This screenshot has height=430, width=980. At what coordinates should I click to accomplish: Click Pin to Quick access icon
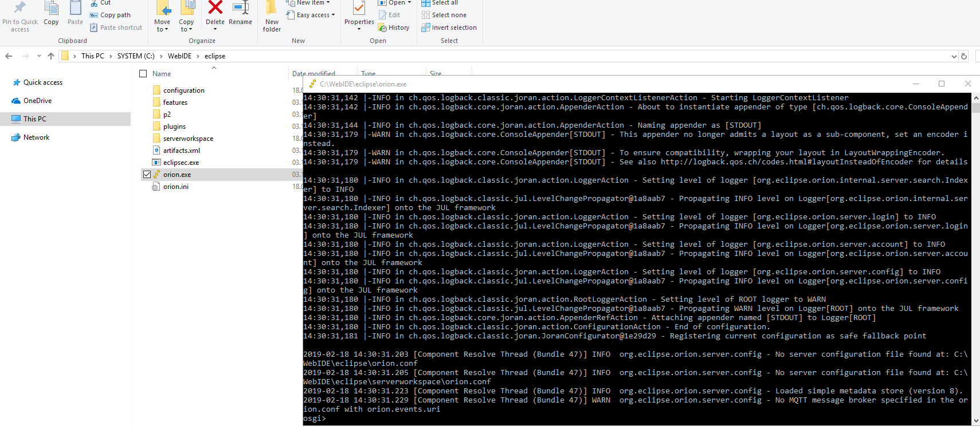[20, 8]
